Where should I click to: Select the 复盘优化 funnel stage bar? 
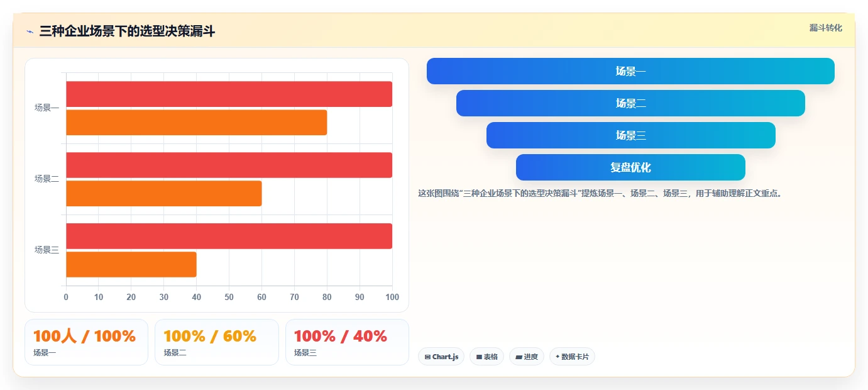click(630, 167)
